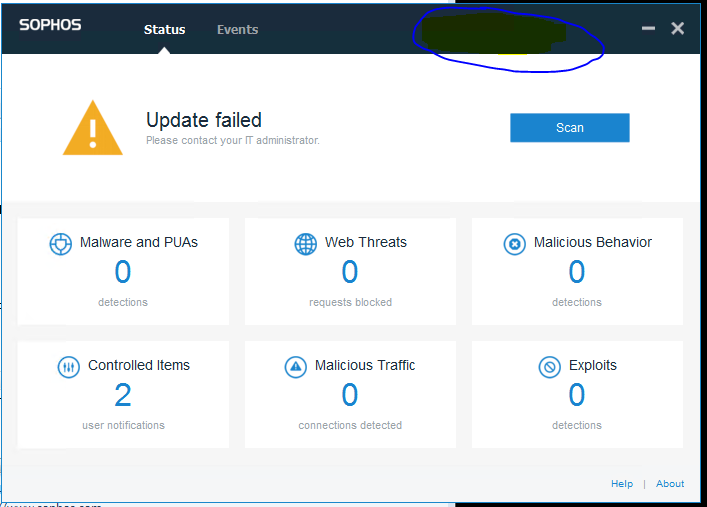Click the Malicious Traffic alert icon

pyautogui.click(x=296, y=367)
